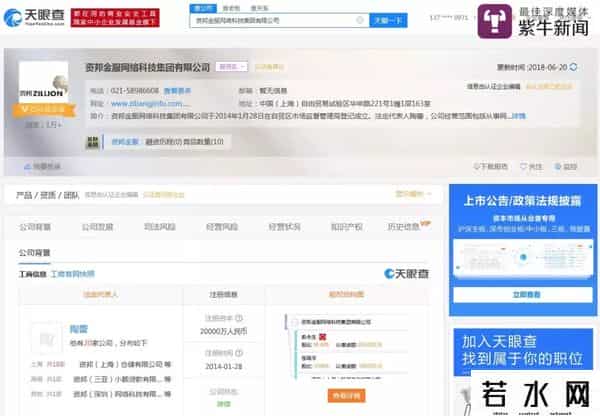
Task: Go to the 知识产权 navigation tab
Action: (x=347, y=227)
